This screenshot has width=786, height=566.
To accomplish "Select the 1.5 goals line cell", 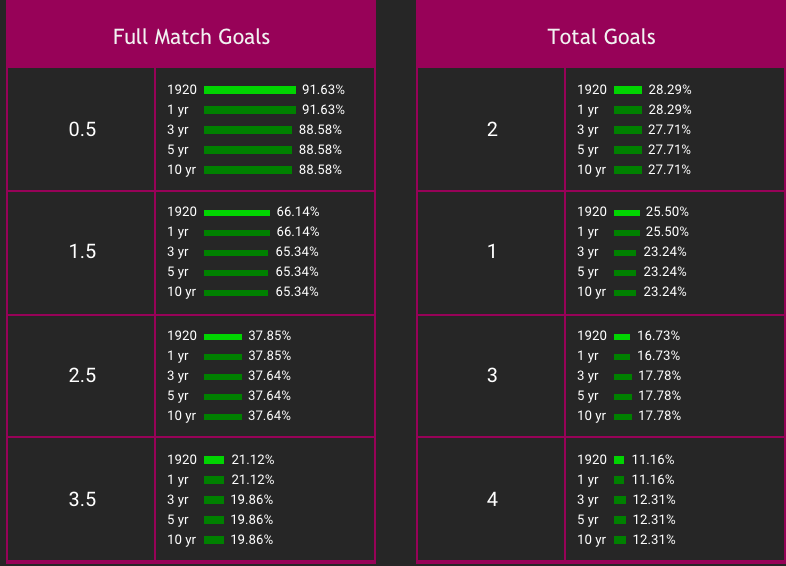I will click(81, 252).
